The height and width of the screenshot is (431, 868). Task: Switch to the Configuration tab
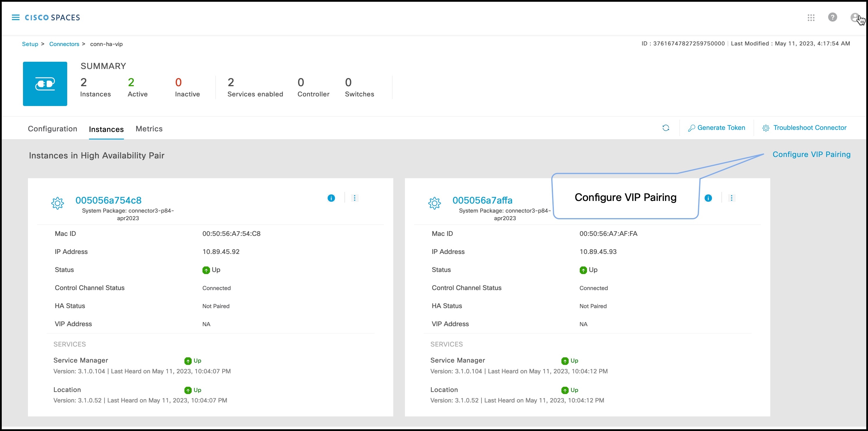click(52, 129)
